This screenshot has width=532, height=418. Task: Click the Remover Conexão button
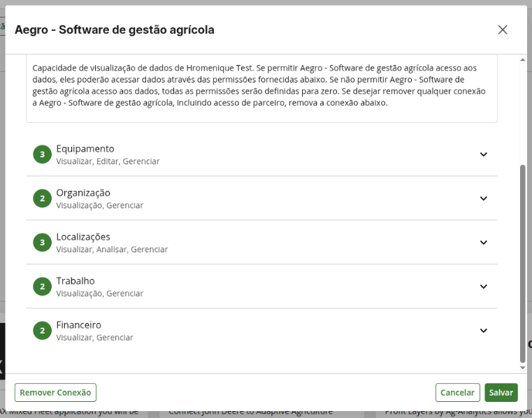[55, 393]
